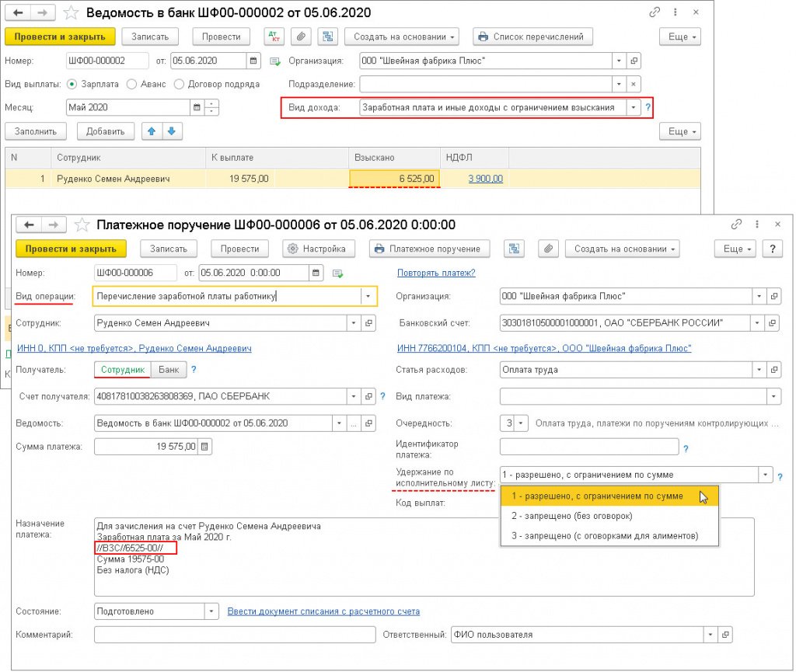
Task: Switch recipient toggle to Банк
Action: coord(168,370)
